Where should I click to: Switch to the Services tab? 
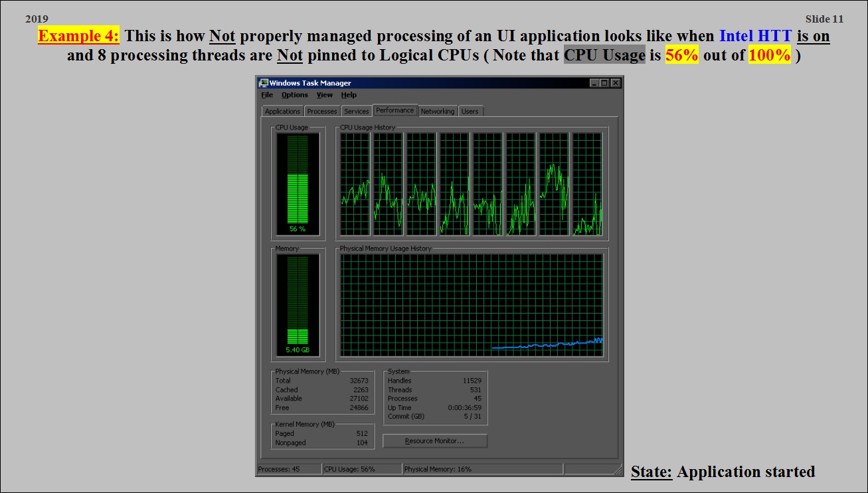click(x=357, y=112)
